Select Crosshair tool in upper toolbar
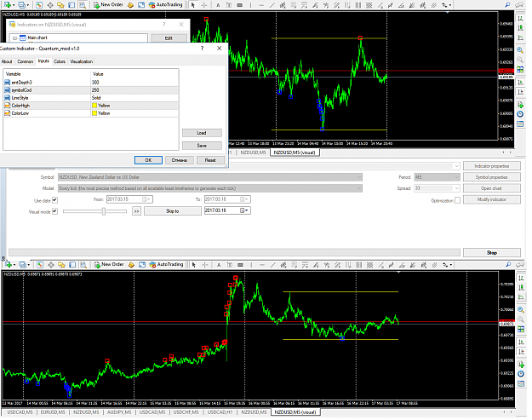The image size is (532, 420). click(204, 5)
